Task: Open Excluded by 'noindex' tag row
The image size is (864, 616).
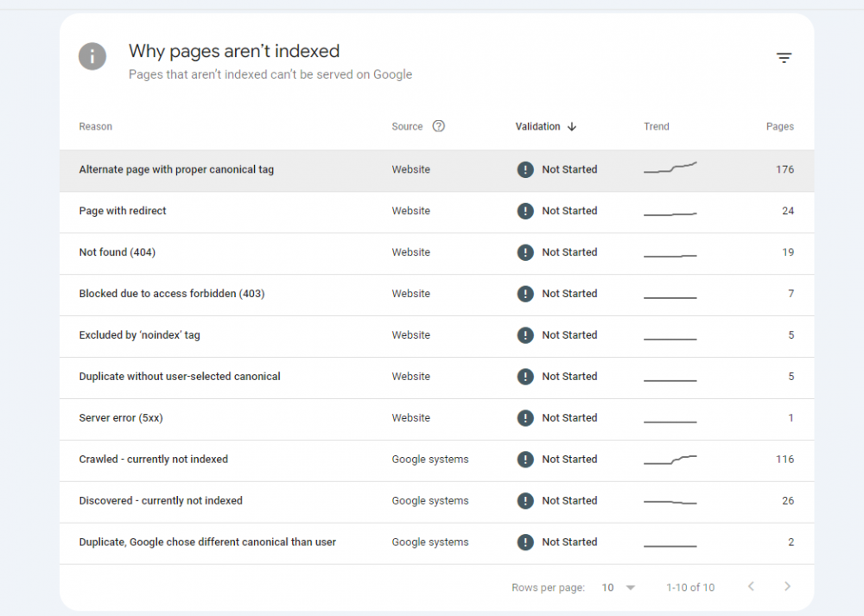Action: tap(139, 335)
